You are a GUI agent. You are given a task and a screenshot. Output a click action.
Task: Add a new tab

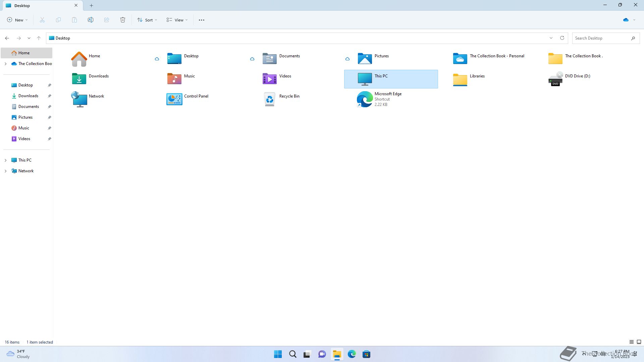pos(91,5)
